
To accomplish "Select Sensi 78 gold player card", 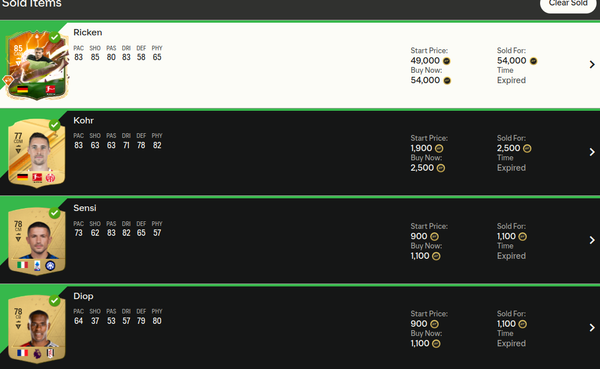I will coord(36,241).
